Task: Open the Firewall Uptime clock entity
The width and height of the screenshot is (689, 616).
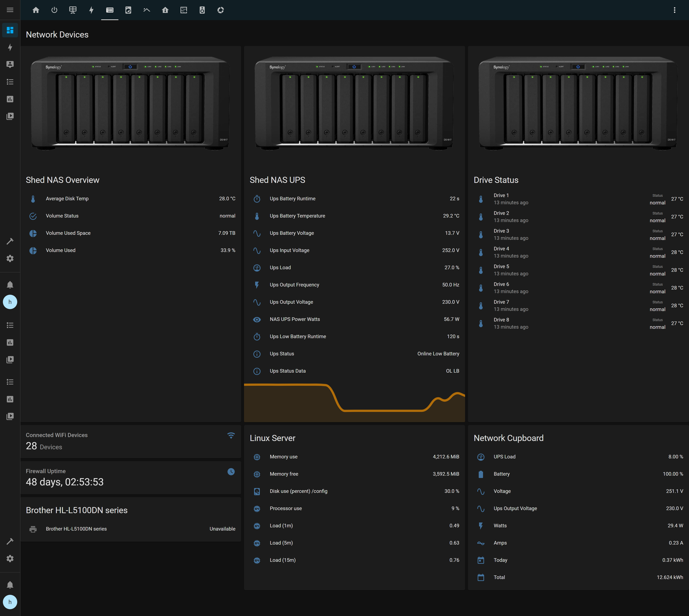Action: pos(231,472)
